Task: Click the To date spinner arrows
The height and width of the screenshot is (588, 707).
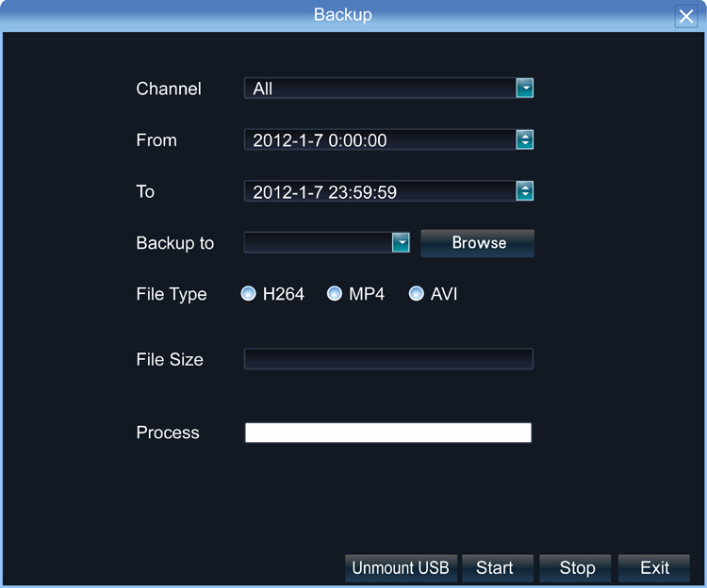Action: [524, 191]
